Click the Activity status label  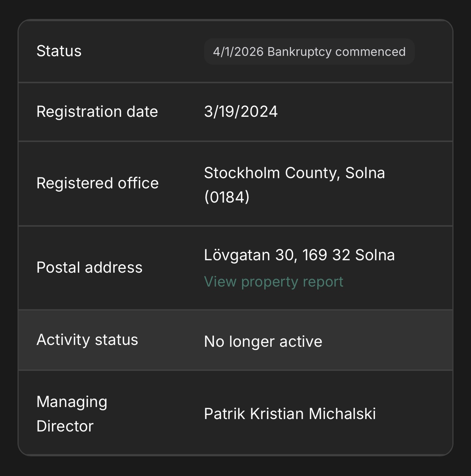click(x=87, y=340)
